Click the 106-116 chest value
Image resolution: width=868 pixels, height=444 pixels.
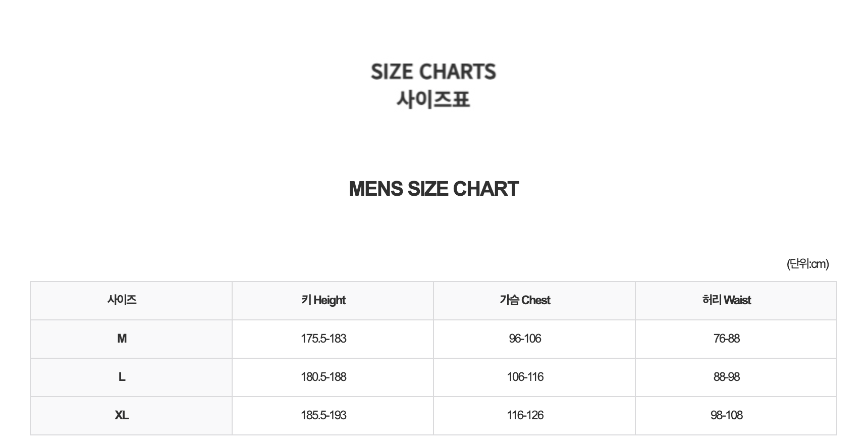point(525,377)
